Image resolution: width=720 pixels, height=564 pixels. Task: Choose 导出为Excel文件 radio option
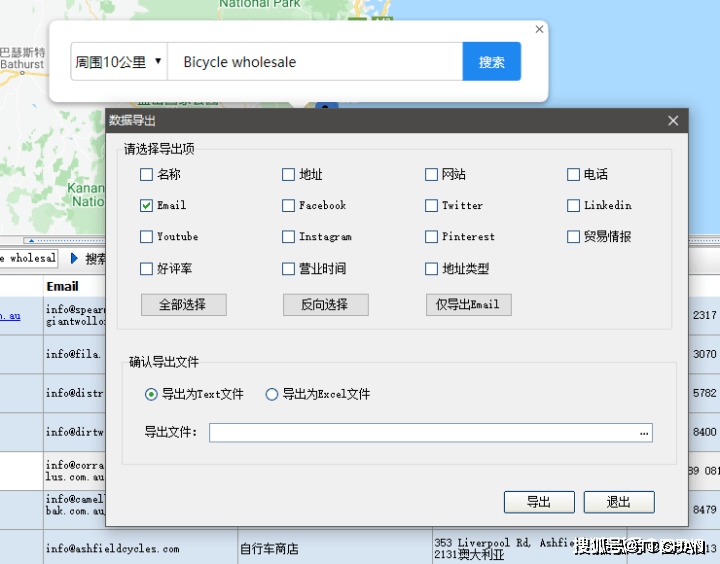click(x=272, y=394)
